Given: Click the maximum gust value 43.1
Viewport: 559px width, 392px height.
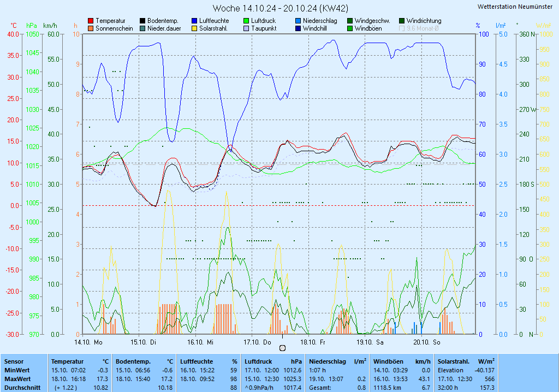Looking at the screenshot, I should (425, 379).
